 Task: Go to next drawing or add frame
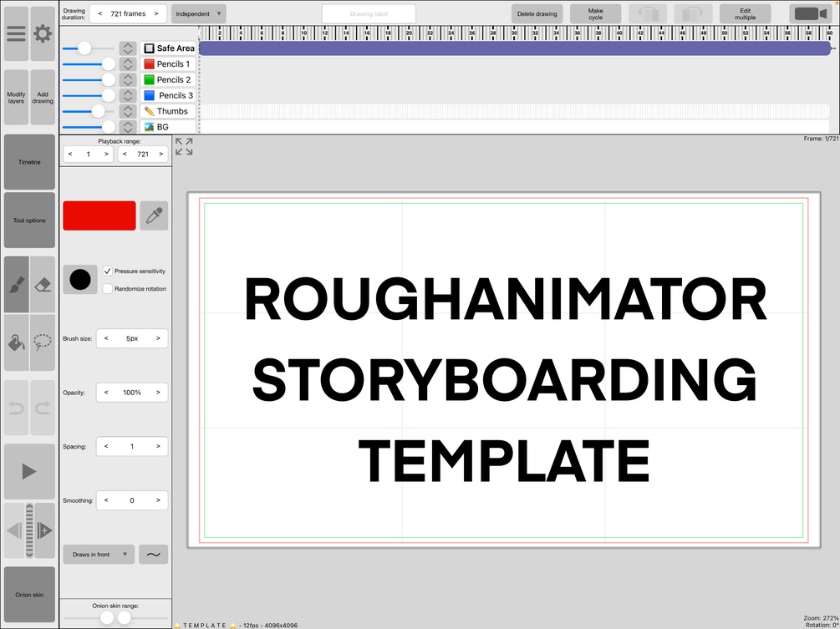pyautogui.click(x=45, y=530)
